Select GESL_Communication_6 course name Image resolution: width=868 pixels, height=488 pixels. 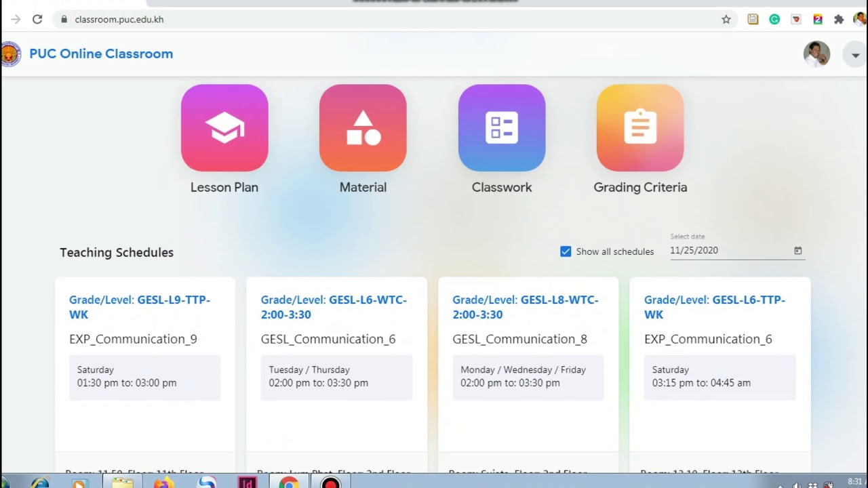(x=328, y=339)
